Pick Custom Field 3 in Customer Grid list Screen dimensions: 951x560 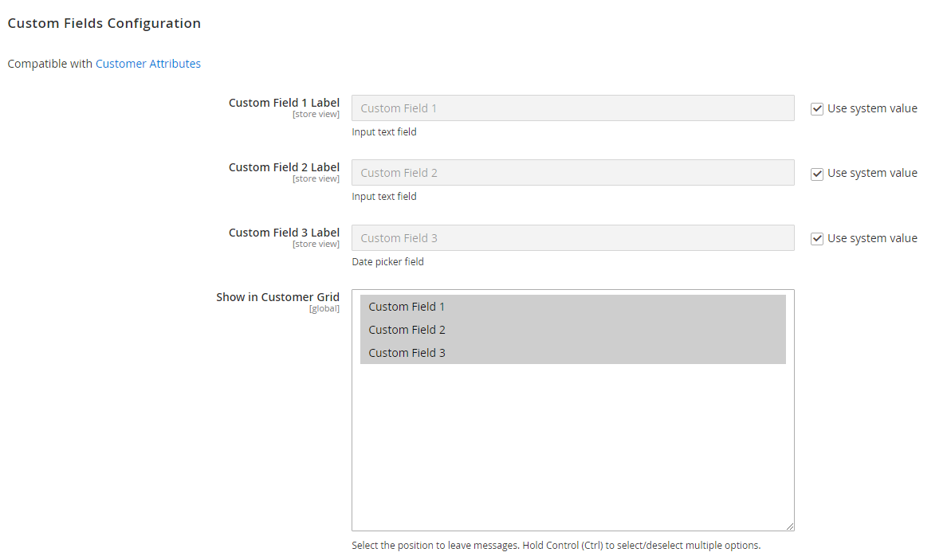pyautogui.click(x=572, y=353)
